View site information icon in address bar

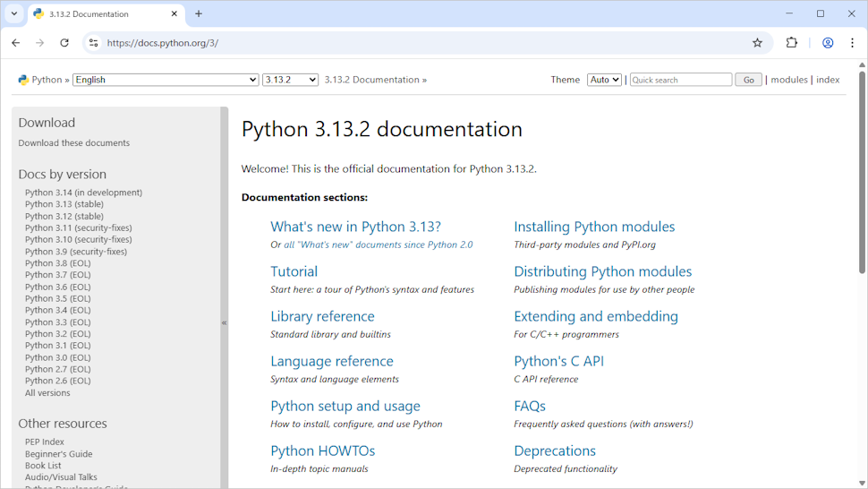point(94,43)
